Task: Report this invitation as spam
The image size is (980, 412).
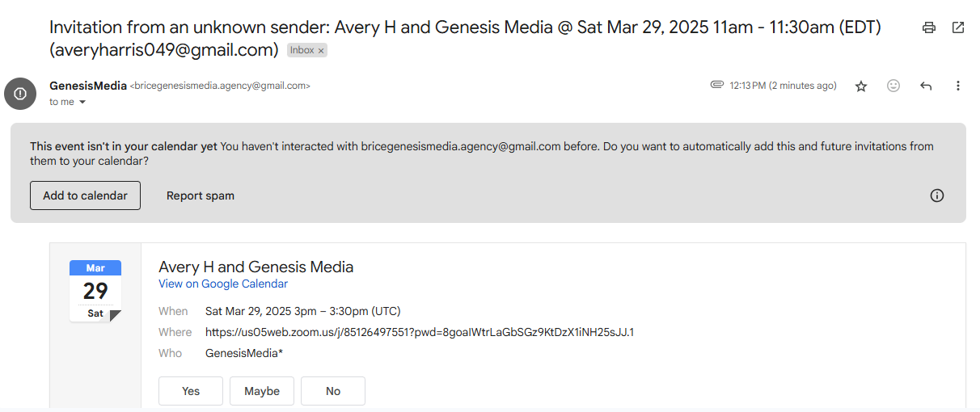Action: click(201, 195)
